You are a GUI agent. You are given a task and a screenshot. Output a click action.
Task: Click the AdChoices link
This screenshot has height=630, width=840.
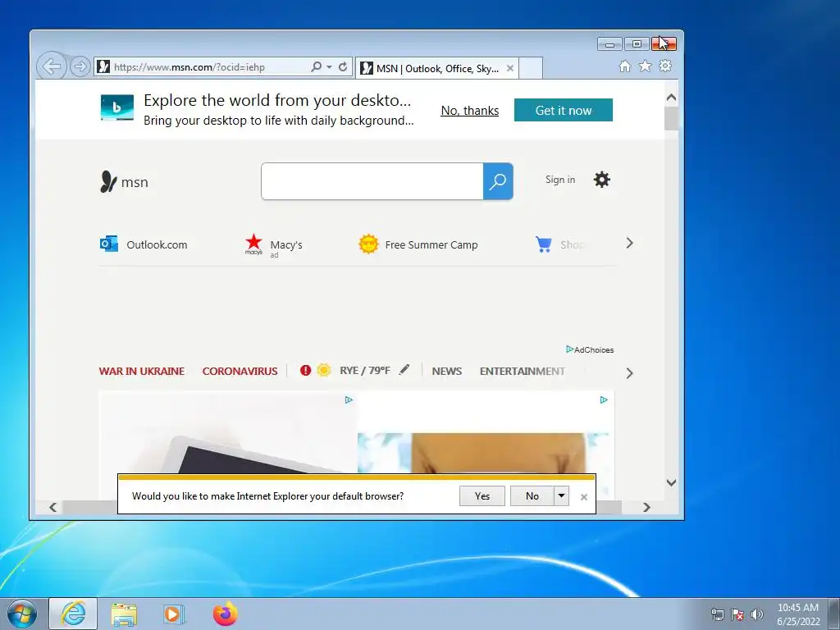590,349
